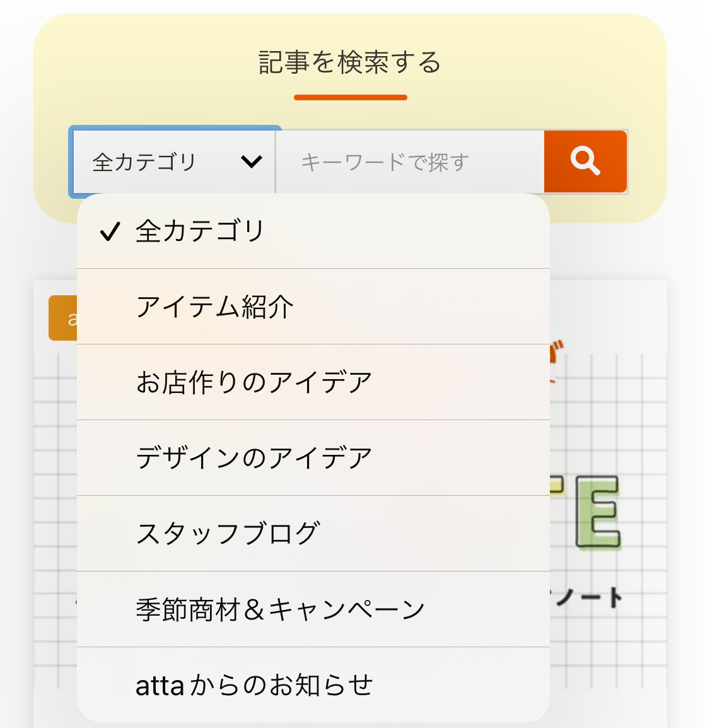
Task: Choose the checked 全カテゴリ option in the dropdown list
Action: pos(313,232)
